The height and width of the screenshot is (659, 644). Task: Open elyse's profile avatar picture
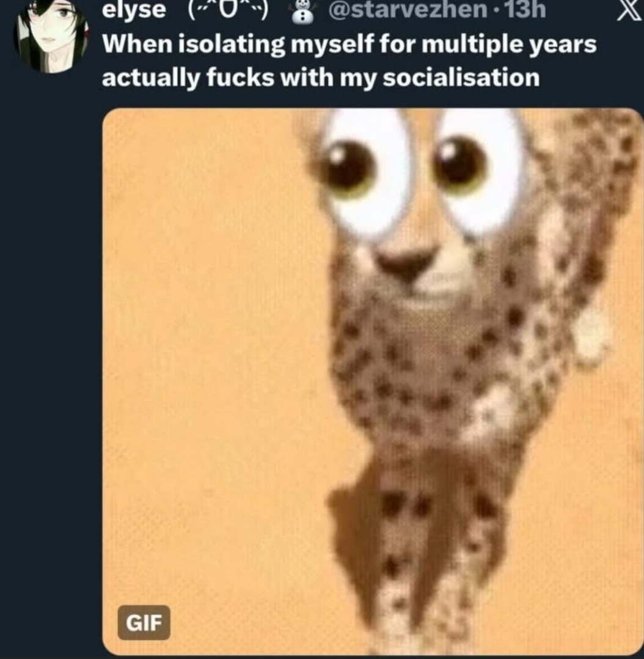pyautogui.click(x=51, y=35)
